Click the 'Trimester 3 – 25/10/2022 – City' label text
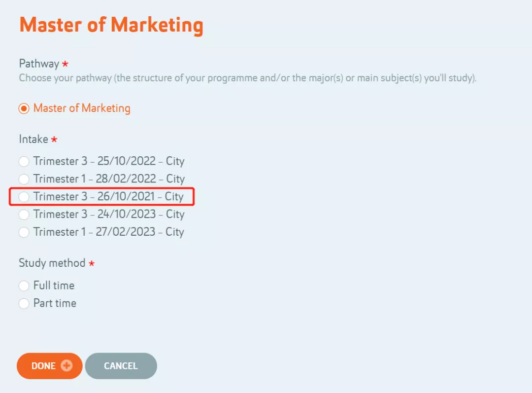The height and width of the screenshot is (393, 532). click(x=109, y=161)
